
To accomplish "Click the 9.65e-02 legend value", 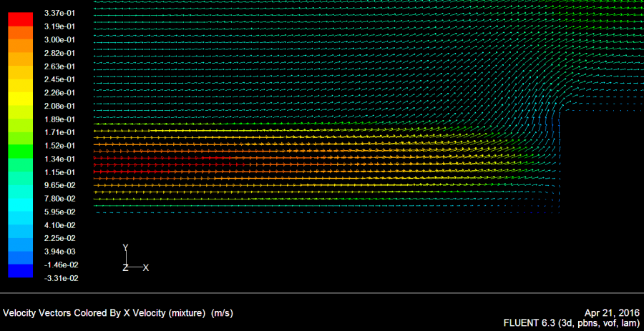I will coord(59,185).
